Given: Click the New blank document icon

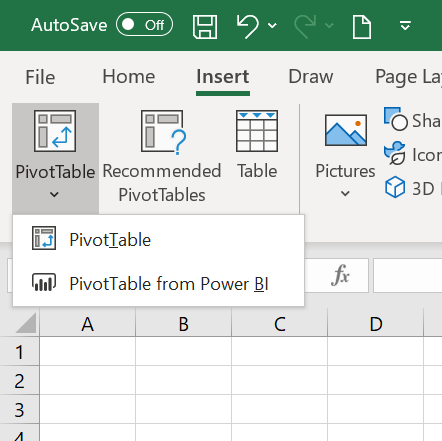Looking at the screenshot, I should pyautogui.click(x=362, y=26).
